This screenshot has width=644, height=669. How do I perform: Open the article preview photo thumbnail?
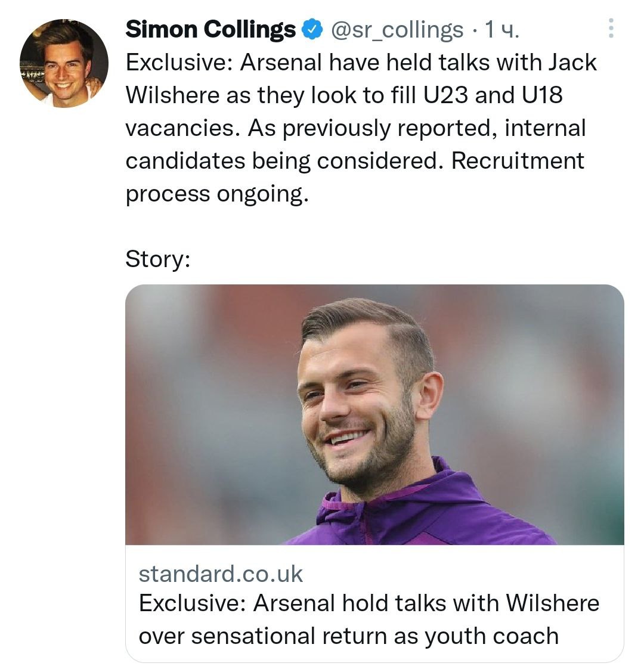(x=374, y=414)
